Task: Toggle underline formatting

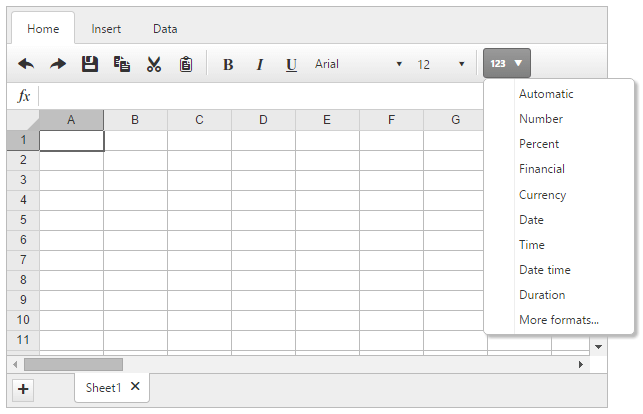Action: pos(291,64)
